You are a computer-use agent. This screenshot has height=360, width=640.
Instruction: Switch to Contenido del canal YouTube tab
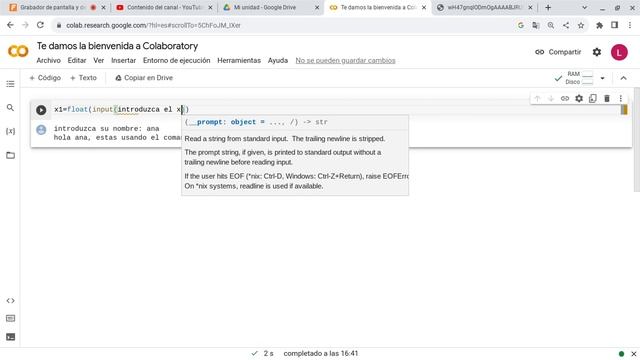(x=164, y=7)
